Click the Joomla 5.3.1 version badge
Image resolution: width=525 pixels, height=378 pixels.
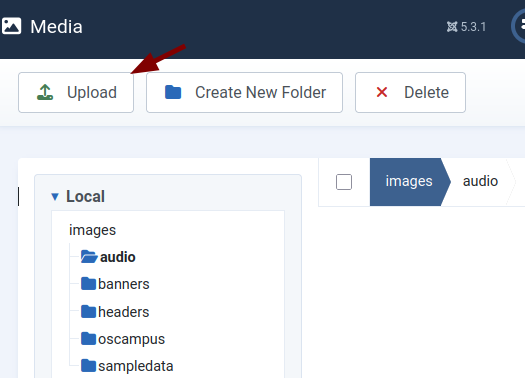466,27
